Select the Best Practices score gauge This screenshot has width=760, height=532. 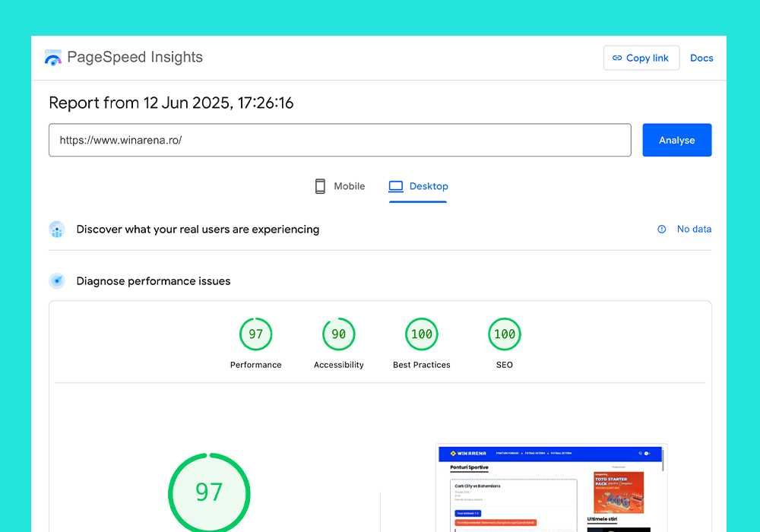pyautogui.click(x=421, y=334)
